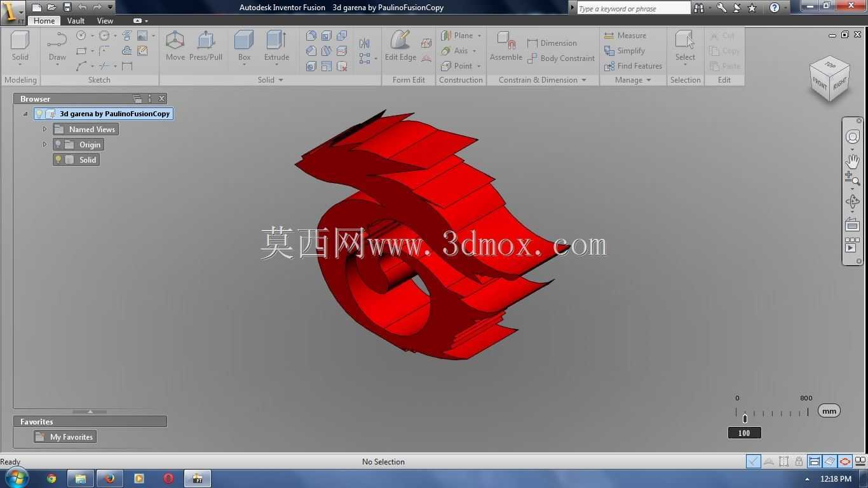Viewport: 868px width, 488px height.
Task: Open the Vault ribbon tab
Action: 76,20
